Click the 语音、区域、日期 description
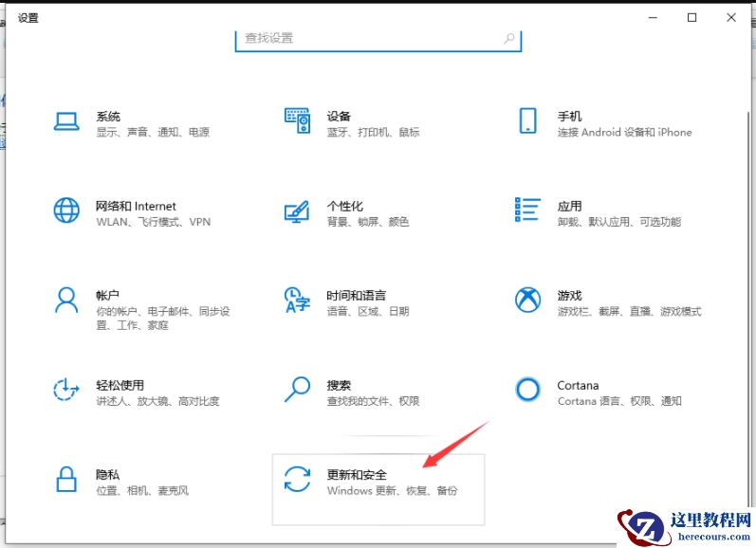Viewport: 756px width, 548px height. coord(368,311)
